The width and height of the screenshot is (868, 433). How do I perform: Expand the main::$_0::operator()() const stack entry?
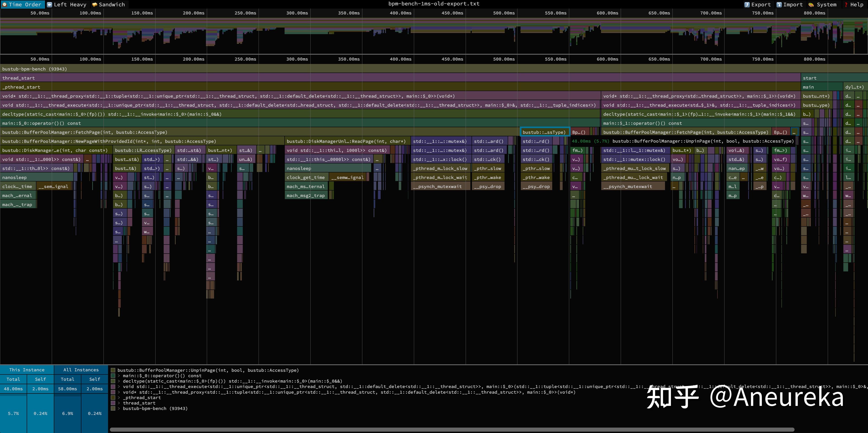click(119, 376)
